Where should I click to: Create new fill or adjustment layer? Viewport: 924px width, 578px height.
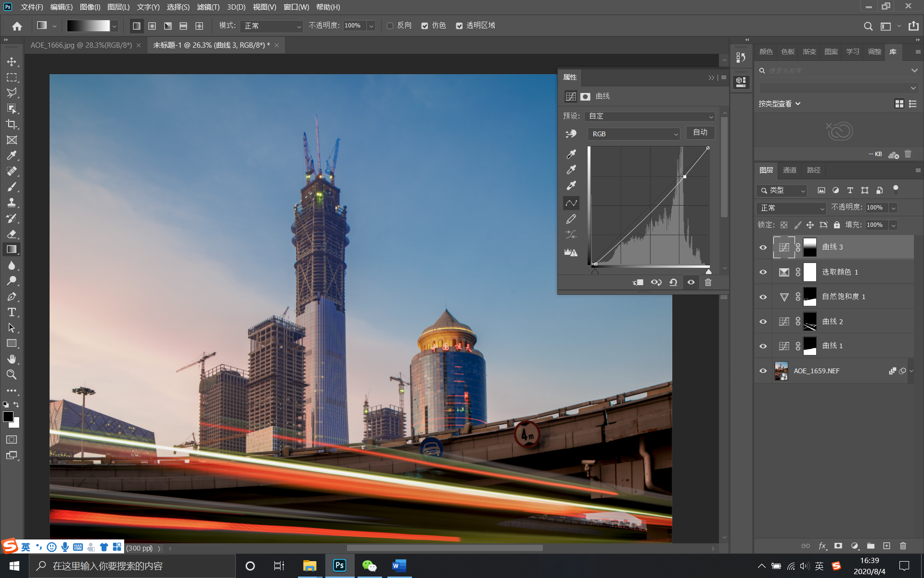855,546
